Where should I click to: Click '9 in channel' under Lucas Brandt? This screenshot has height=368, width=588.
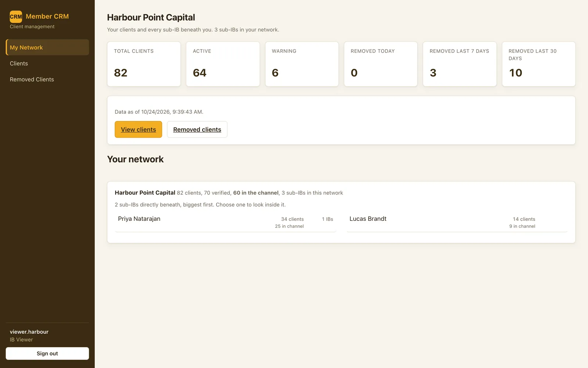[x=522, y=226]
